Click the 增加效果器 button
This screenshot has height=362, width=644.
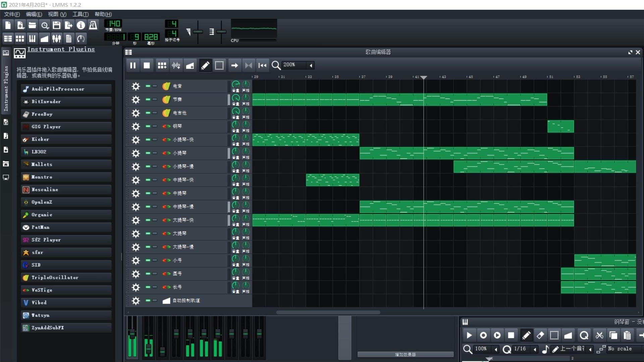coord(405,354)
